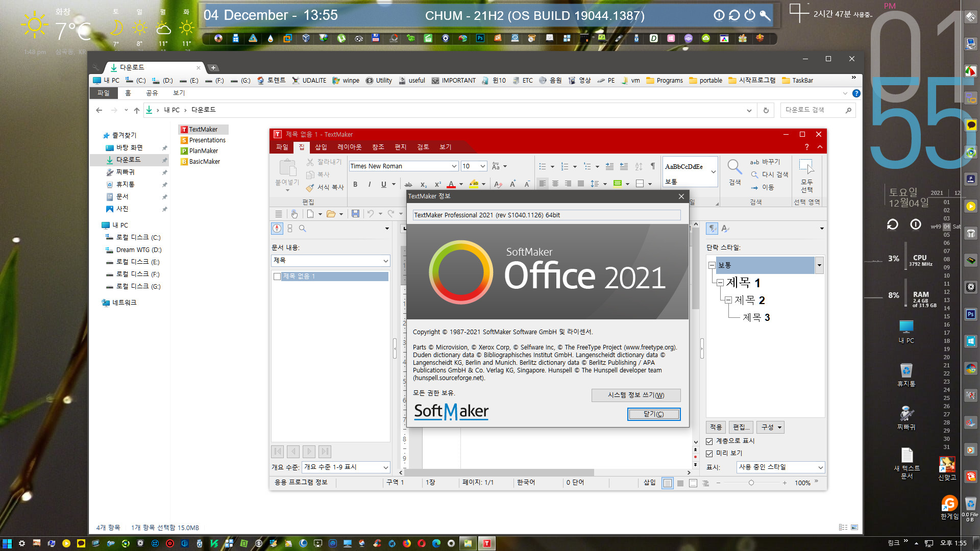Select PlanMaker in Explorer file list
Viewport: 980px width, 551px height.
tap(199, 151)
